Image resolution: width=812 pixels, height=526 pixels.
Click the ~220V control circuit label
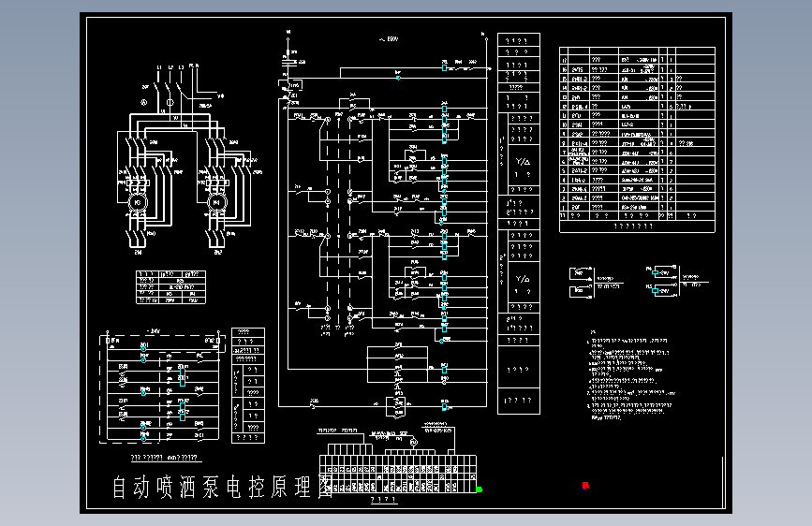(389, 38)
